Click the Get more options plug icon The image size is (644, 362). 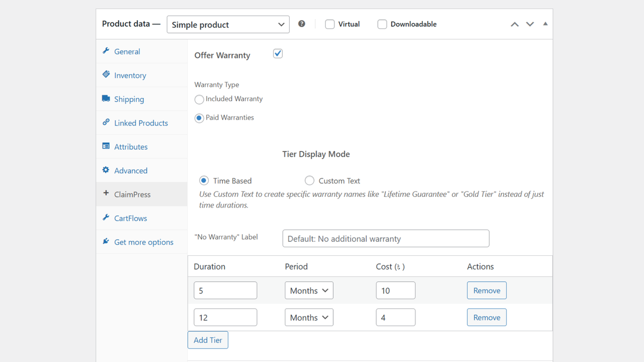[106, 241]
